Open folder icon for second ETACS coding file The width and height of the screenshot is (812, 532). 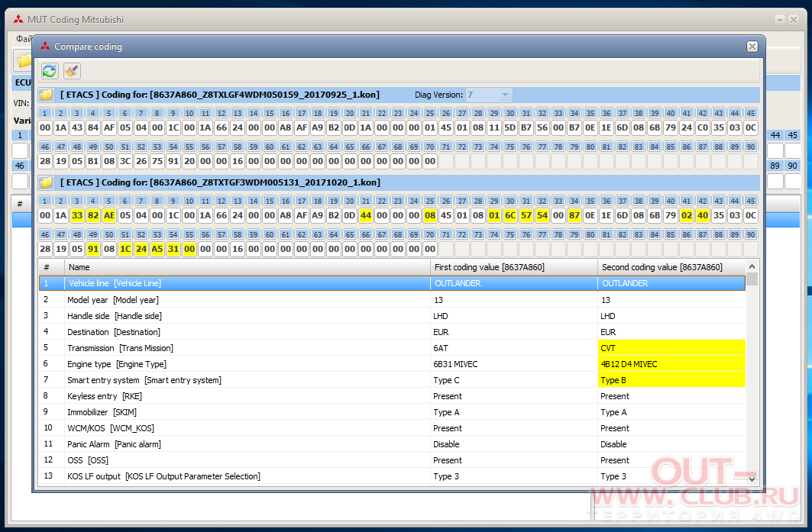pos(46,182)
